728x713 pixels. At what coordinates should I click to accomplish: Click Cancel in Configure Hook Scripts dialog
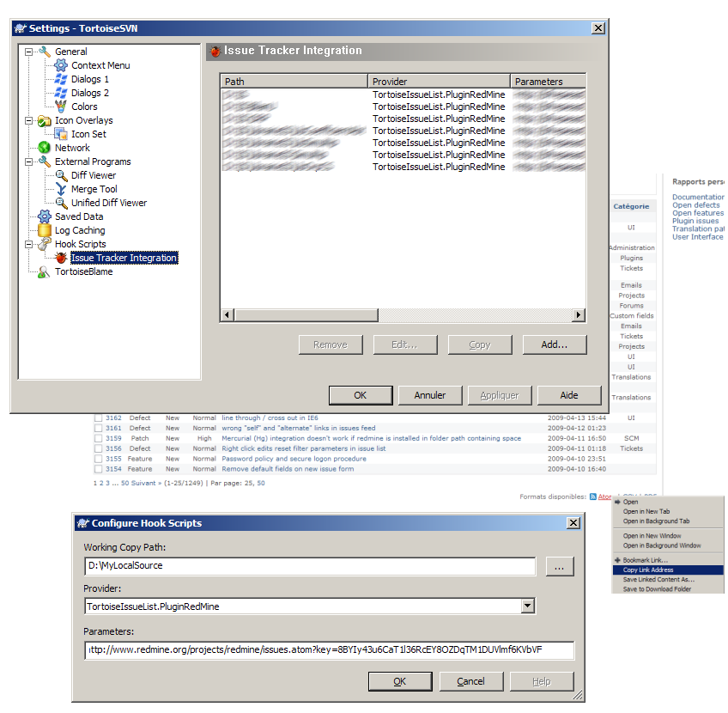(470, 681)
